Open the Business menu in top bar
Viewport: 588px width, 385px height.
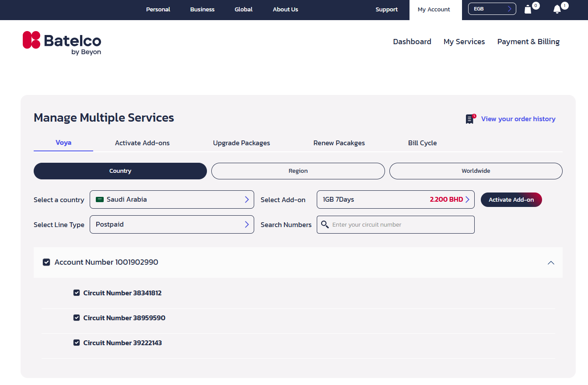click(203, 9)
